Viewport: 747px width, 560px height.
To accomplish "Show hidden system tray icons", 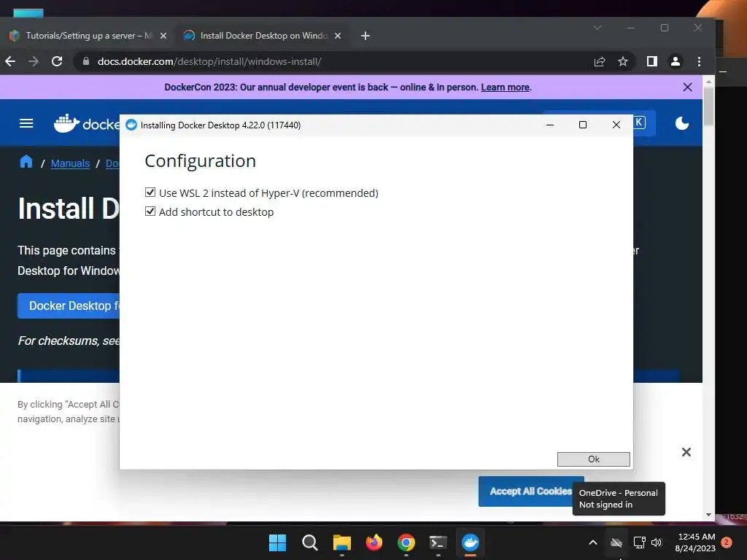I will [593, 542].
